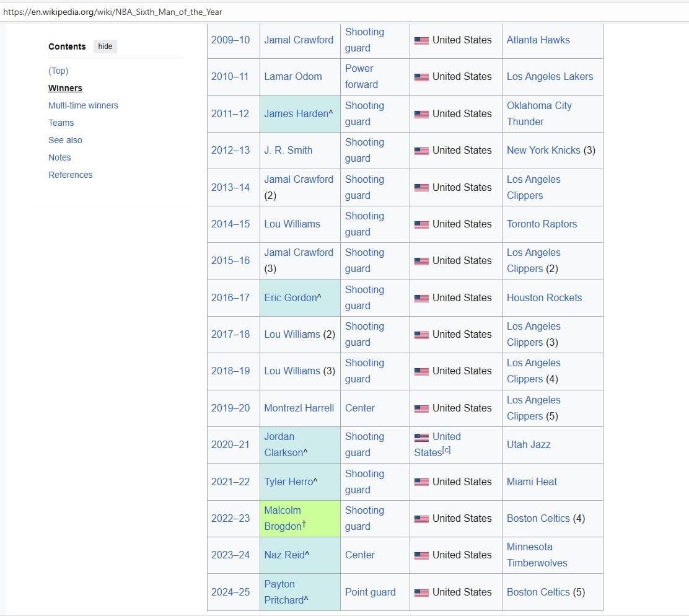The image size is (689, 616).
Task: Click the Power forward position link
Action: coord(361,76)
